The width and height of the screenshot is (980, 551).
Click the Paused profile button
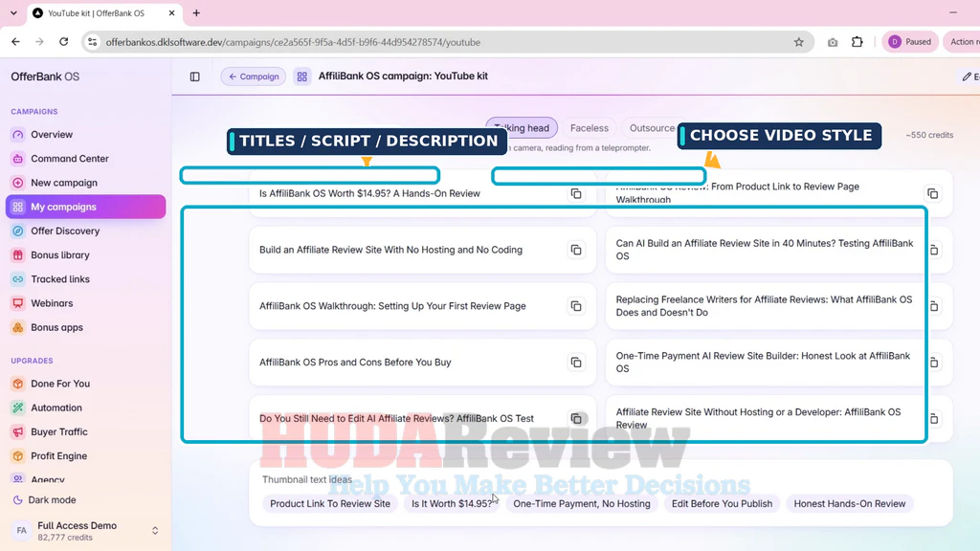910,42
